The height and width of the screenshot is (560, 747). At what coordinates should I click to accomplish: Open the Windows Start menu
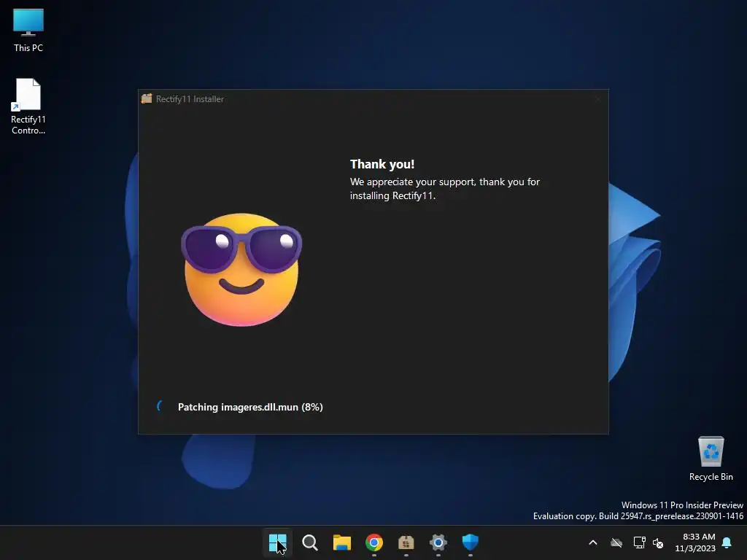(277, 542)
